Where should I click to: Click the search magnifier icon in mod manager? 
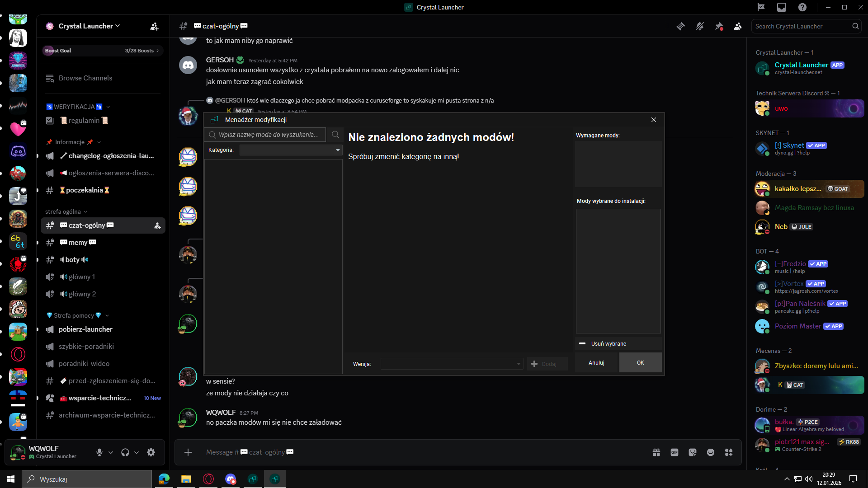335,135
